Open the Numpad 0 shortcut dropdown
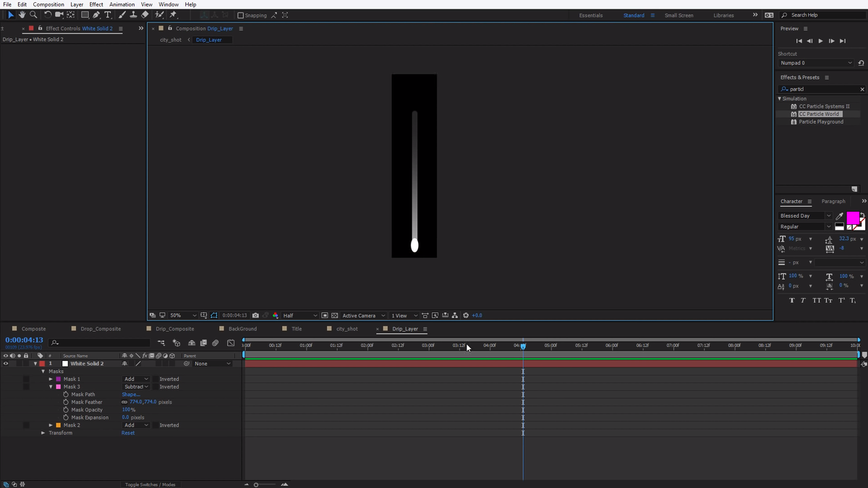This screenshot has width=868, height=488. pos(816,63)
